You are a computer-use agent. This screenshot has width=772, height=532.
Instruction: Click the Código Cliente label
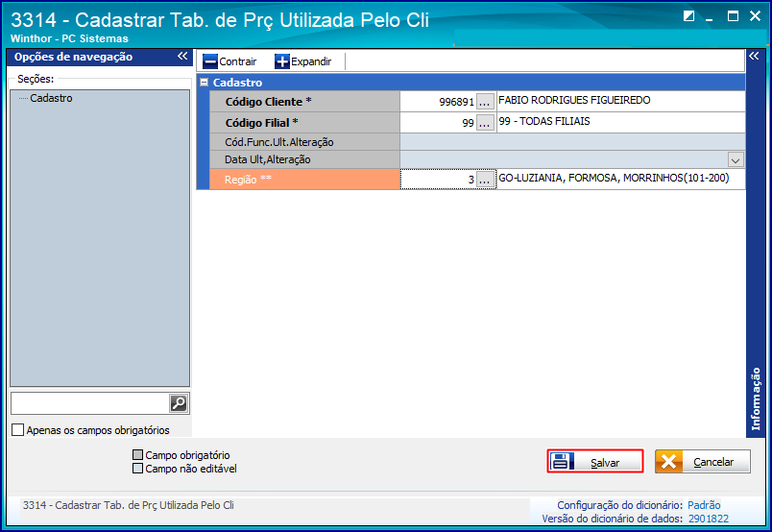[x=268, y=102]
